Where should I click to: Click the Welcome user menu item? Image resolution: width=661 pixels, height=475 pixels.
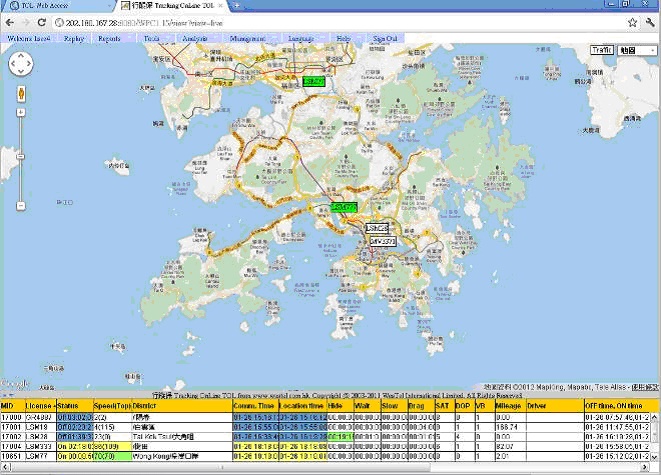pos(29,38)
